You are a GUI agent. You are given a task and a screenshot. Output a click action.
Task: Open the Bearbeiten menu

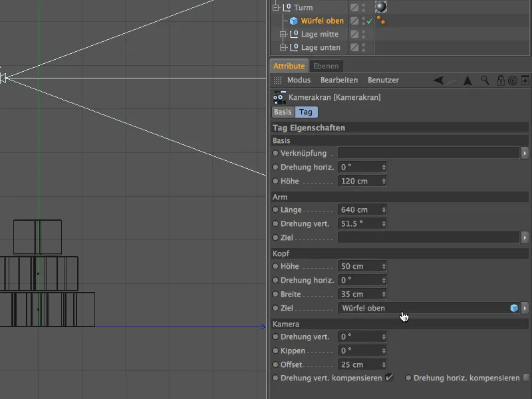pos(339,80)
